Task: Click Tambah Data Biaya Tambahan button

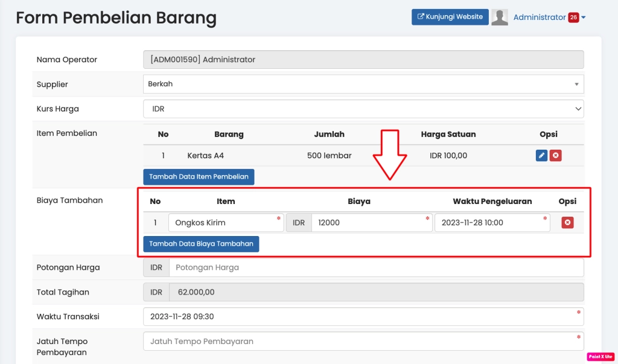Action: [x=201, y=244]
